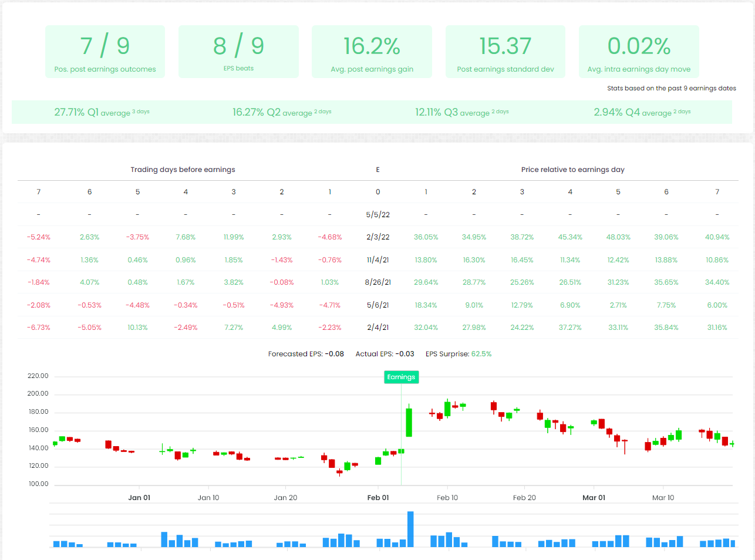Click the 220.00 price axis label

(38, 376)
